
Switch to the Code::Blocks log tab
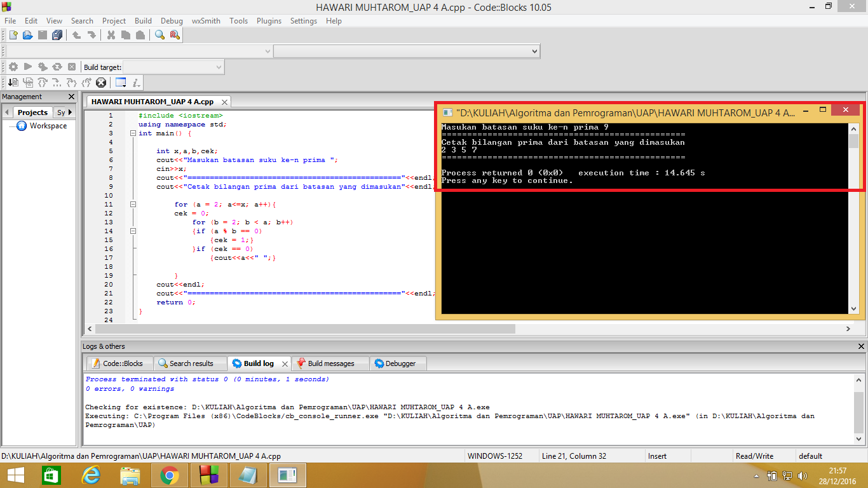(x=119, y=363)
